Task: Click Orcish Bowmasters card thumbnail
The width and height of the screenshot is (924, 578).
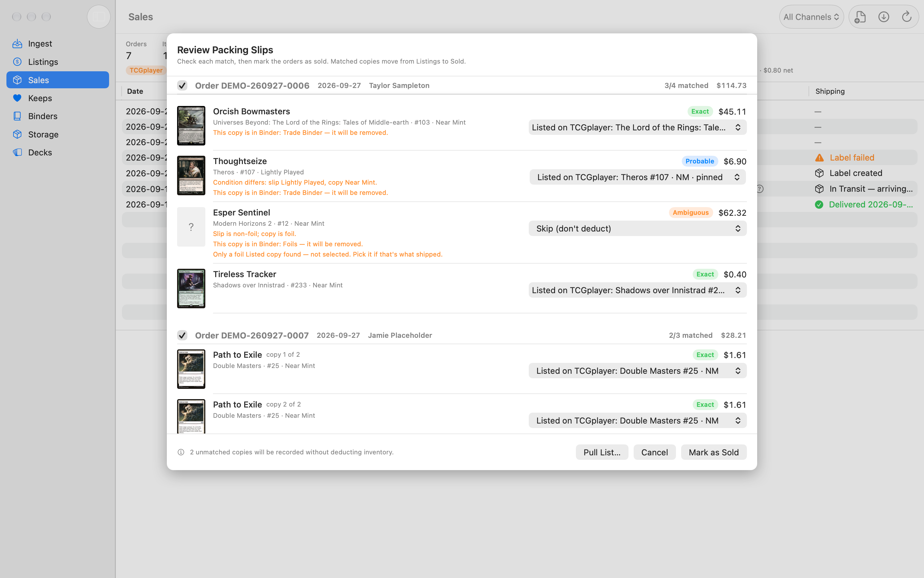Action: pyautogui.click(x=191, y=126)
